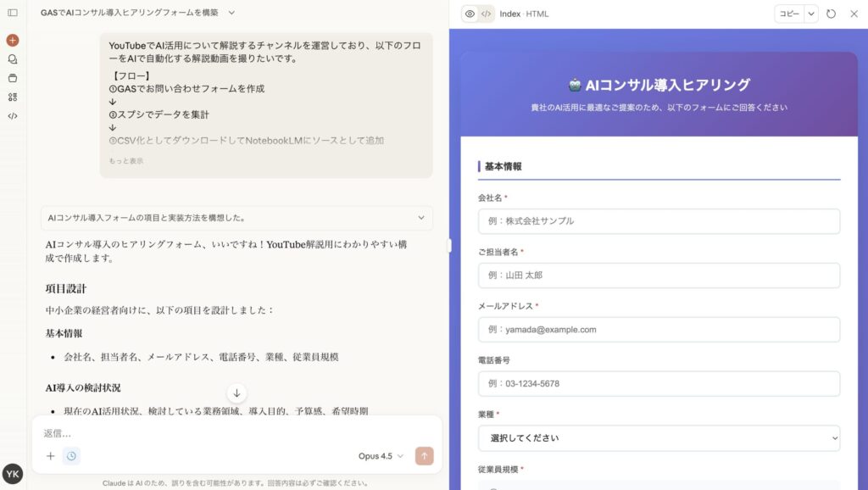Open the projects icon in sidebar
The width and height of the screenshot is (868, 490).
[13, 78]
